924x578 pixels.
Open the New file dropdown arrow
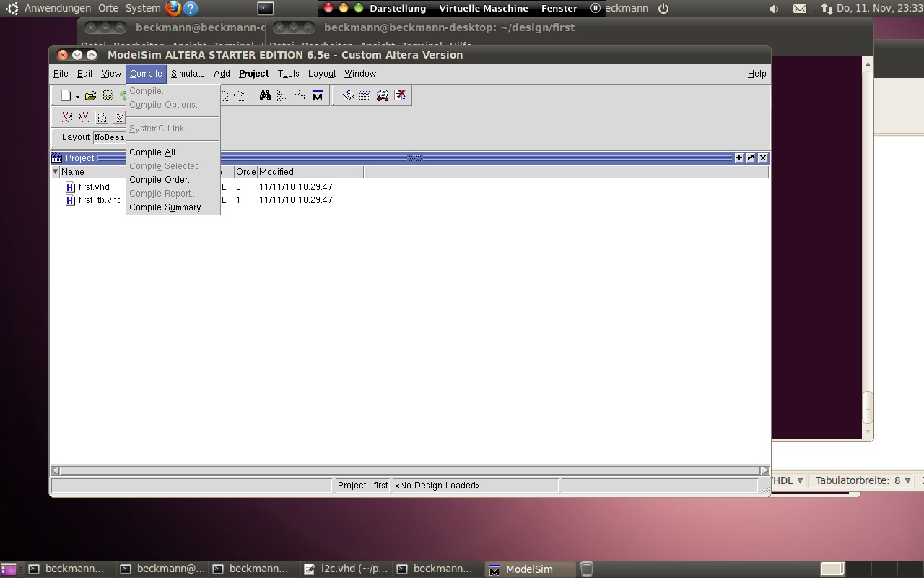coord(77,97)
